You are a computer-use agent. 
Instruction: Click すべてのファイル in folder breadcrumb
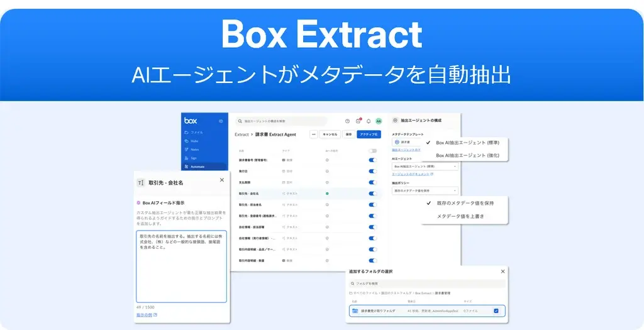(365, 294)
